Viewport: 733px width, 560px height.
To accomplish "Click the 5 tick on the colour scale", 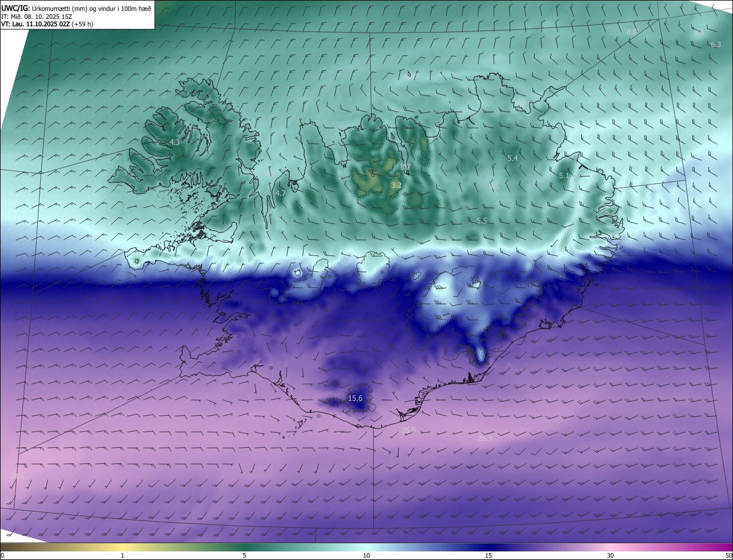I will coord(245,555).
